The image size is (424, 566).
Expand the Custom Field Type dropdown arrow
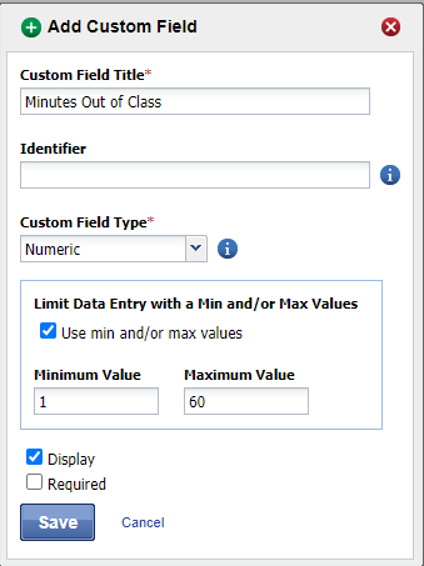(x=196, y=249)
